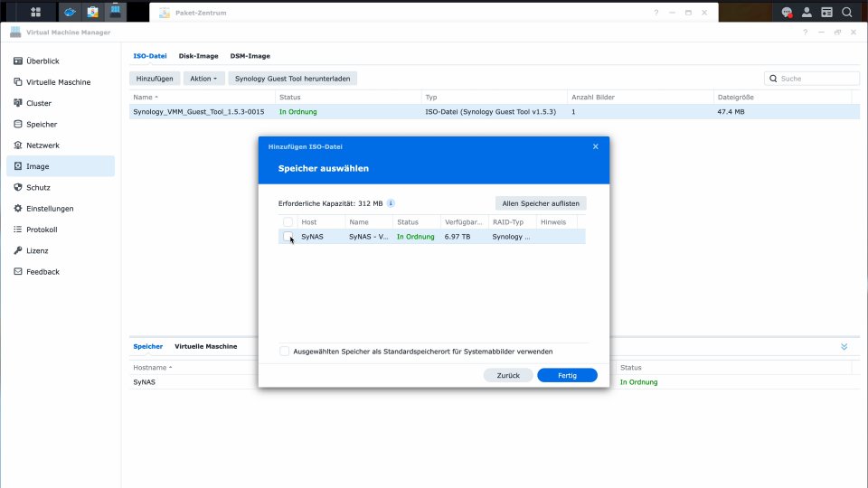Click the Fertig button
The height and width of the screenshot is (488, 868).
[567, 375]
